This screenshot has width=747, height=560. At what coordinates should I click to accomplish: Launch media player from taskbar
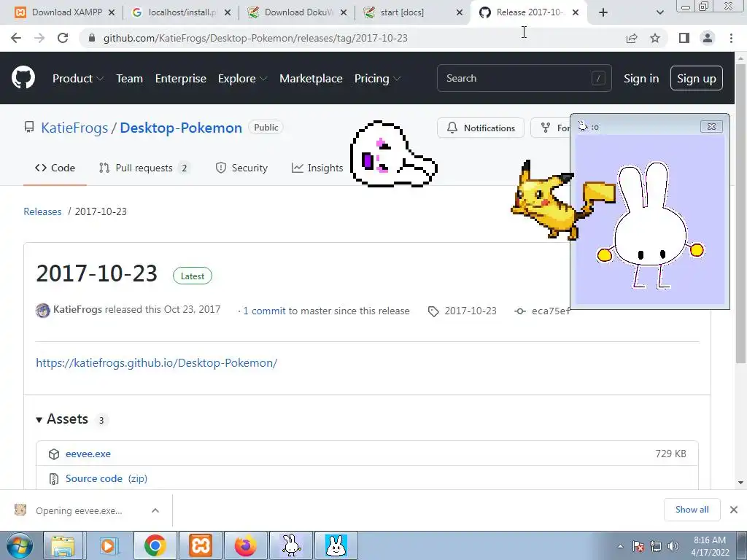coord(108,545)
